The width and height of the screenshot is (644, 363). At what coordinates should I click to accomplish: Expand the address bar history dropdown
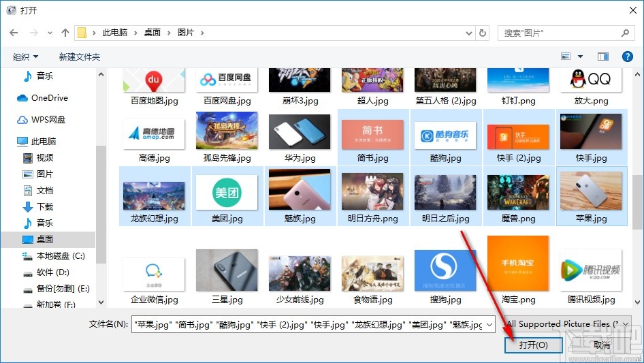point(469,33)
